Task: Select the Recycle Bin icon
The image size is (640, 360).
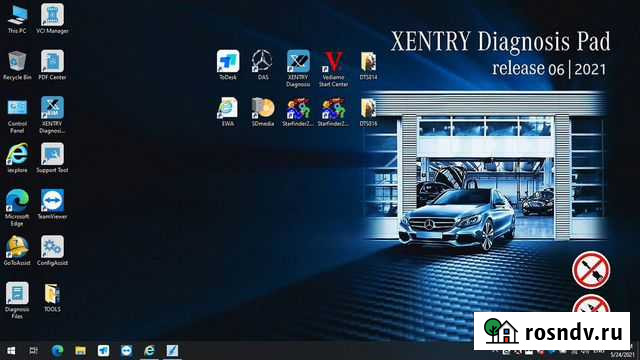Action: 17,65
